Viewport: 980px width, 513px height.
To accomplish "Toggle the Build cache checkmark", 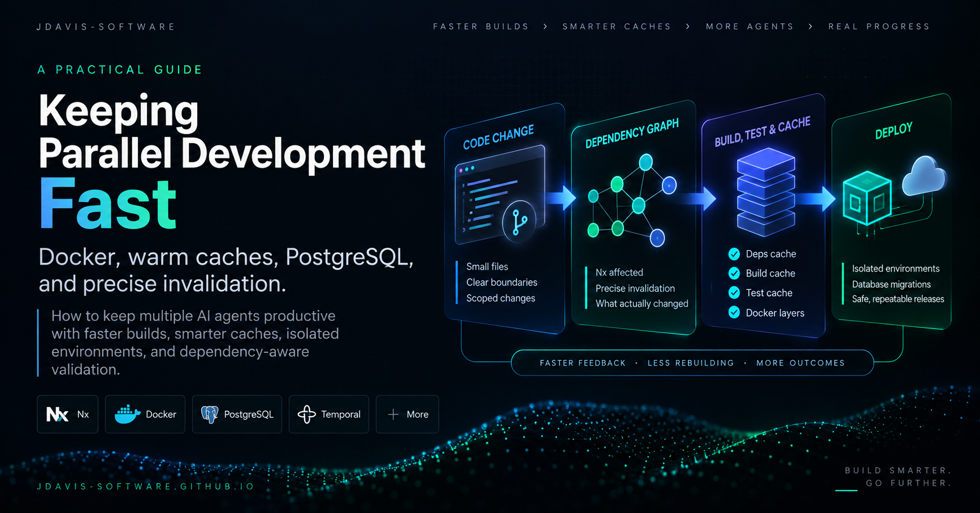I will 734,273.
